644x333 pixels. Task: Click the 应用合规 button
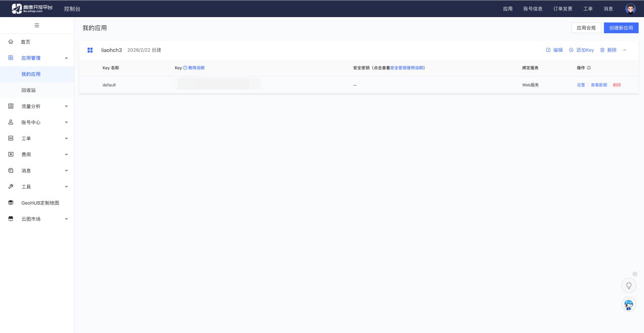point(586,28)
